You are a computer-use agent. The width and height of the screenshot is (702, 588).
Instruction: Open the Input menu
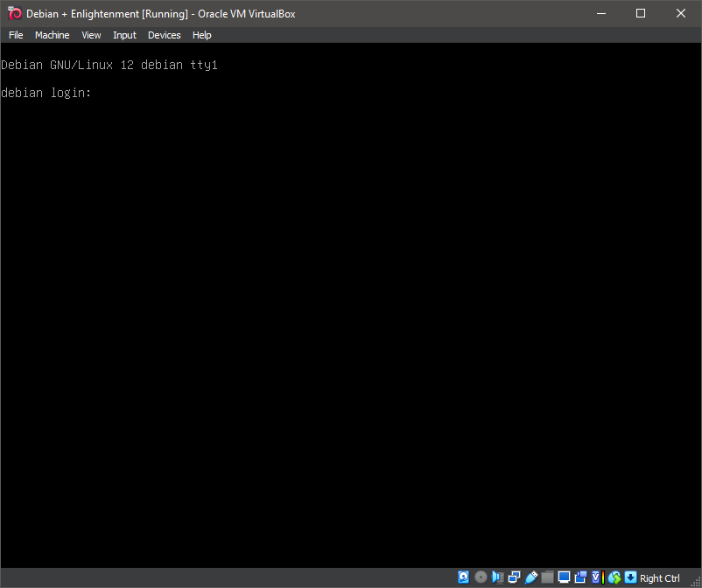click(124, 35)
